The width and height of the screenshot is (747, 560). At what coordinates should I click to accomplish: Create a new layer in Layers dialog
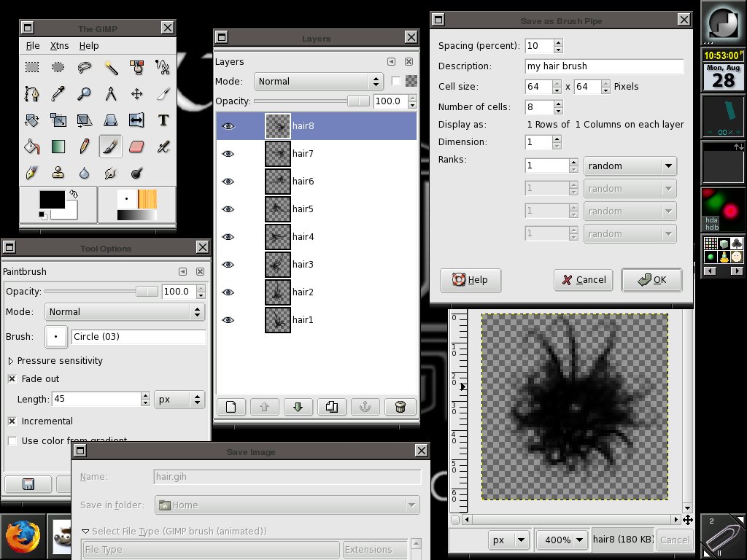(231, 407)
